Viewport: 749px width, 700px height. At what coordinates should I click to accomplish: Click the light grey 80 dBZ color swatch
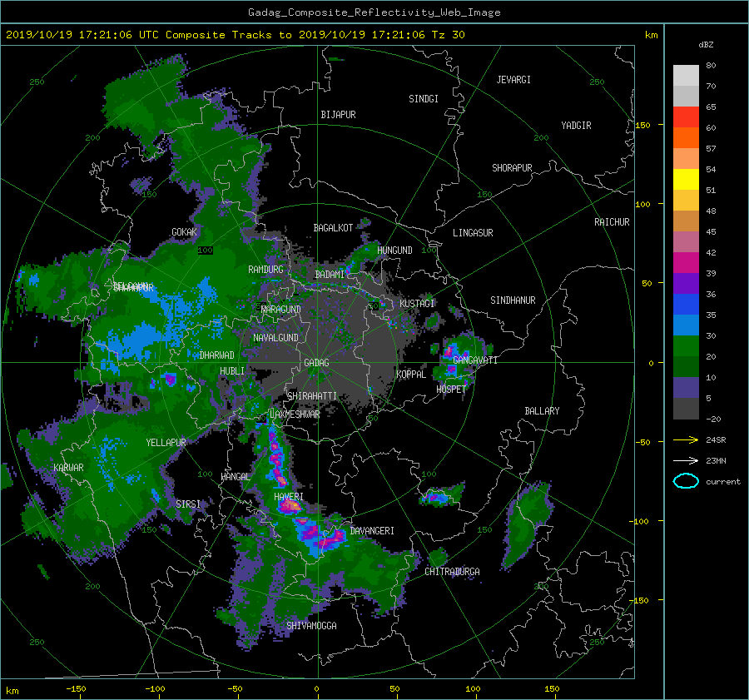click(686, 76)
